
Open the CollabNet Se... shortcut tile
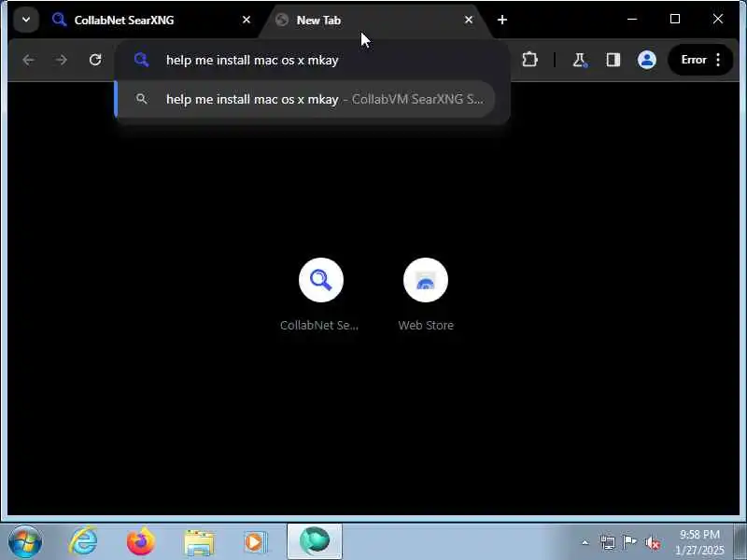(x=320, y=294)
